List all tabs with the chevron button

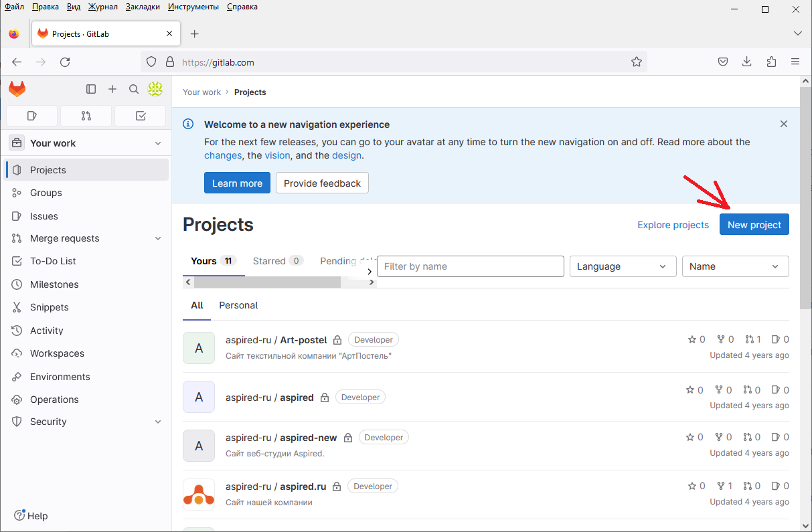(x=797, y=33)
